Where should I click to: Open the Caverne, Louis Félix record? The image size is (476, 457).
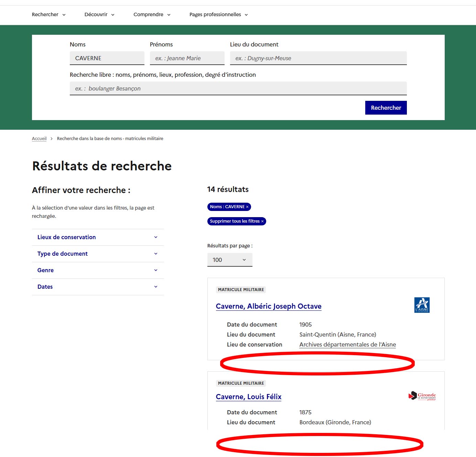point(248,397)
